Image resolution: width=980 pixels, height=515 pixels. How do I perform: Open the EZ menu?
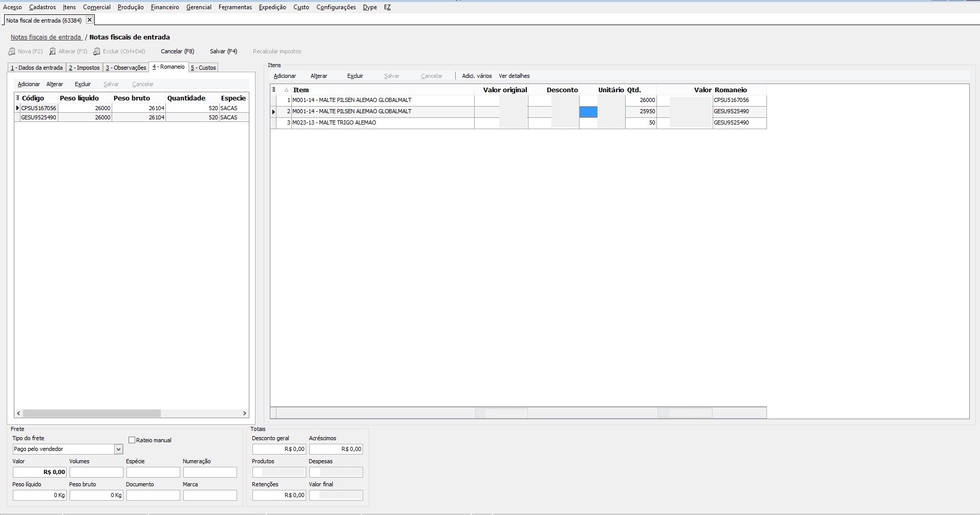click(x=387, y=7)
